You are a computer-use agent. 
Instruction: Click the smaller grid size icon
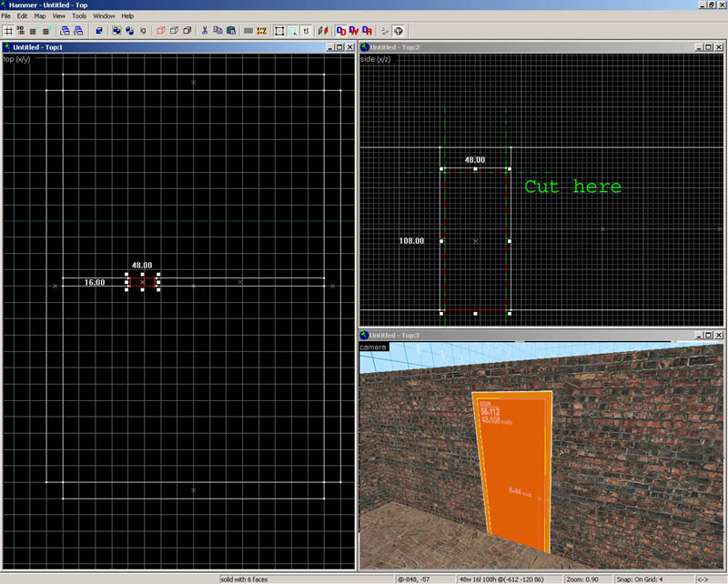pos(33,30)
